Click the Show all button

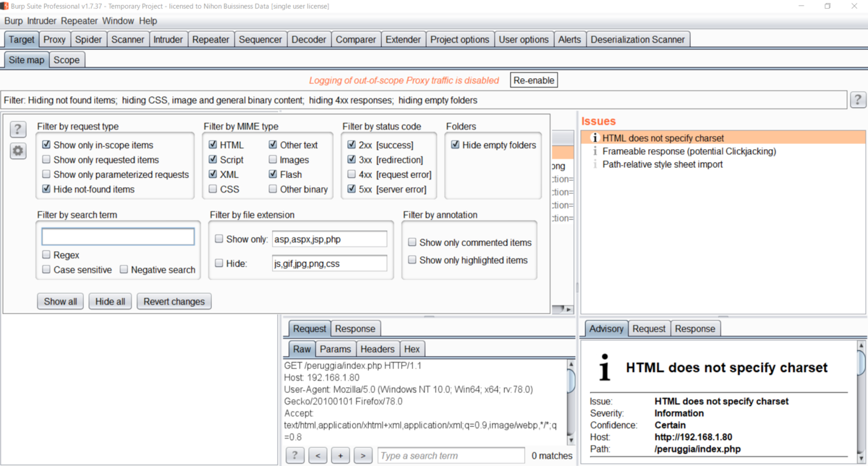(60, 302)
